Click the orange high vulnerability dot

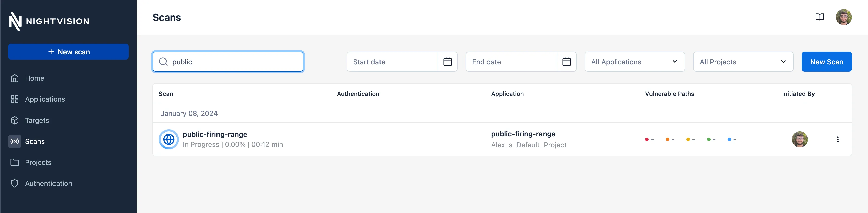pyautogui.click(x=667, y=139)
